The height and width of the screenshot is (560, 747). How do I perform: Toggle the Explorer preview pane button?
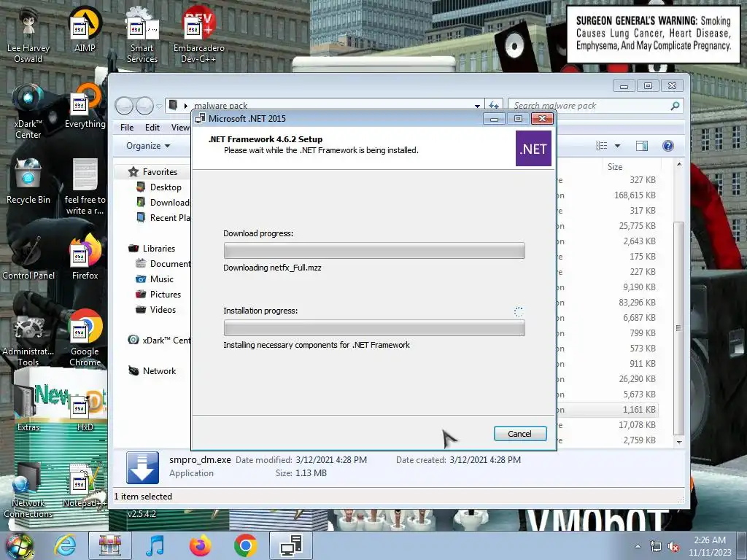click(x=642, y=146)
